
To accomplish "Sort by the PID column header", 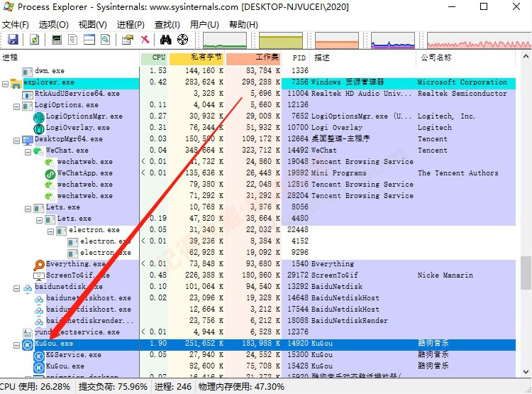I will 296,58.
